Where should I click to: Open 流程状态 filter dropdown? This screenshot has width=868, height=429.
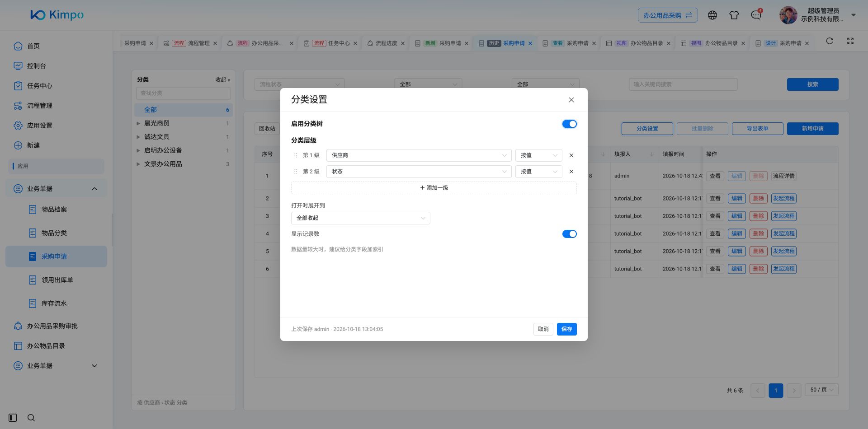(299, 84)
